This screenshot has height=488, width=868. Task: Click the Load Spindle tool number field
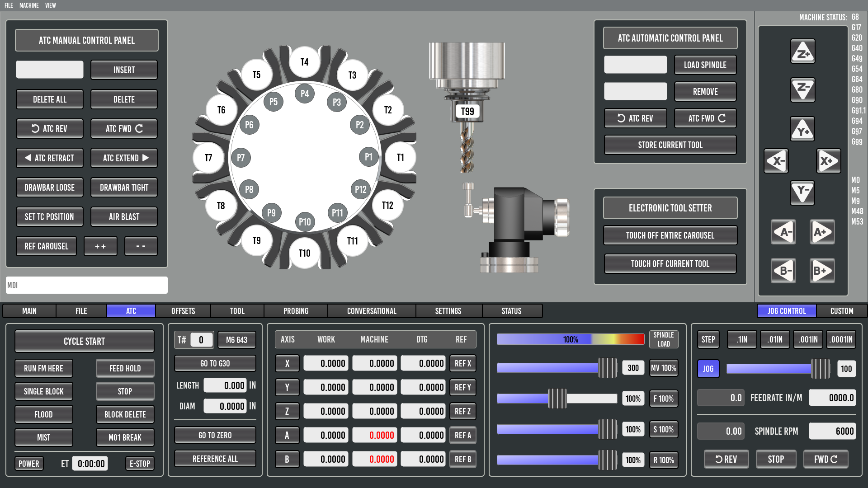635,65
